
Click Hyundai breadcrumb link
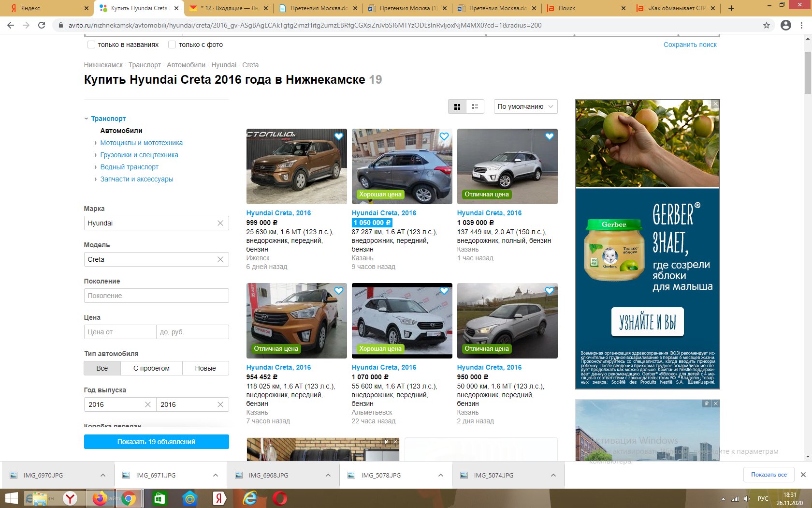(x=224, y=65)
